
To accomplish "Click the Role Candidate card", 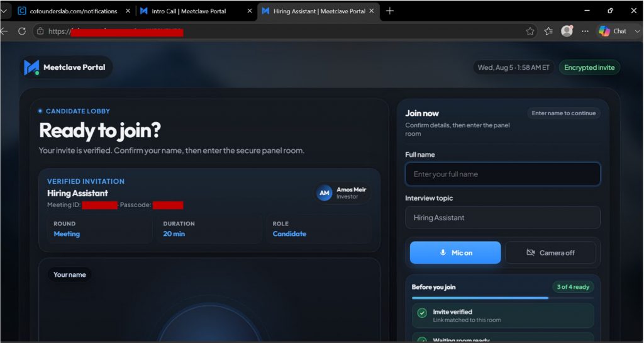I will [x=319, y=229].
